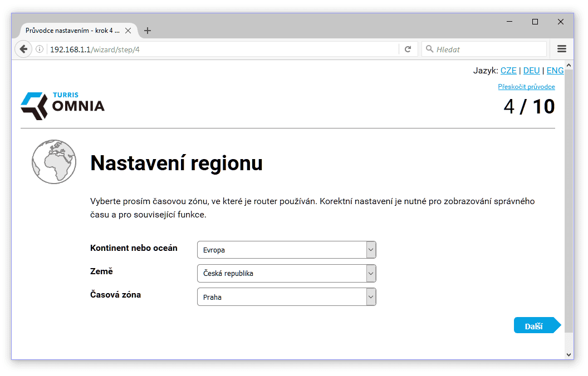Screen dimensions: 588x376
Task: Open the Časová zóna dropdown showing Praha
Action: click(x=287, y=297)
